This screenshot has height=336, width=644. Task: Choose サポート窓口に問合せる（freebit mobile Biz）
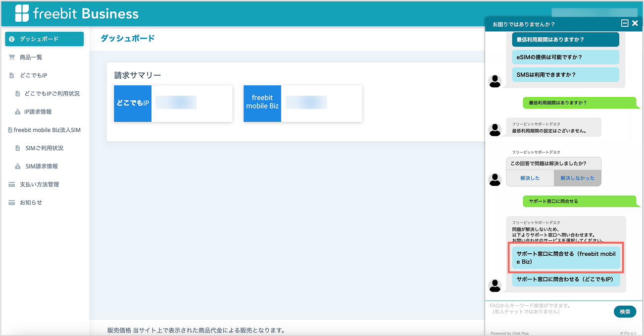pyautogui.click(x=566, y=258)
